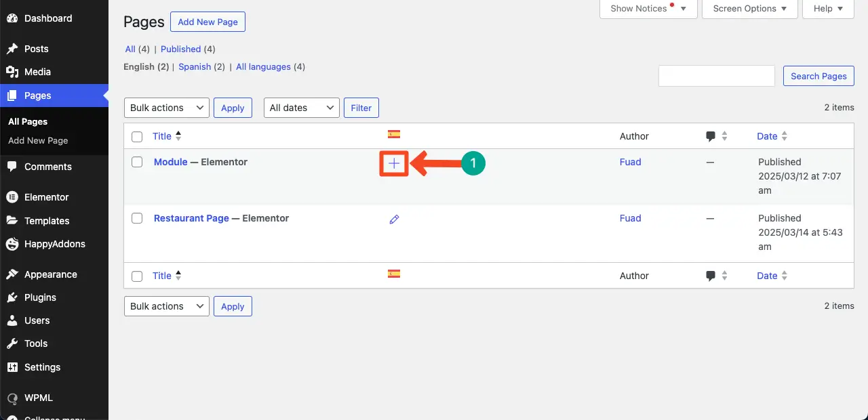Click the Spanish flag in table footer
868x420 pixels.
pyautogui.click(x=394, y=274)
